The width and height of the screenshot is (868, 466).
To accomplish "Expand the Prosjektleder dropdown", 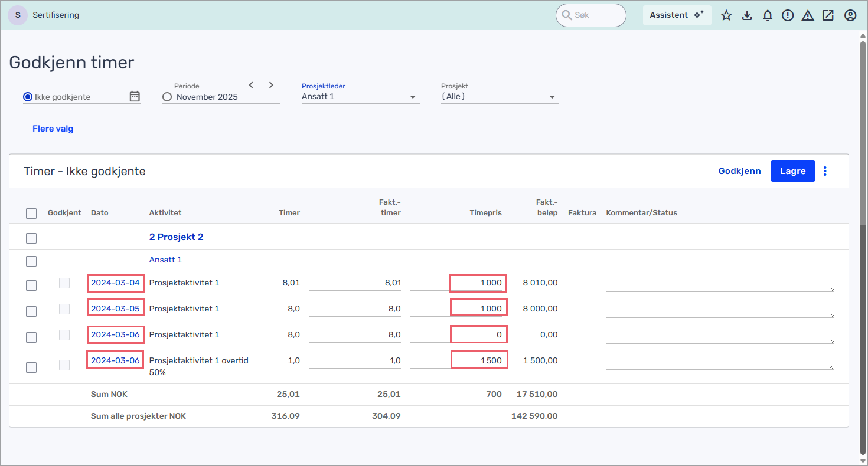I will (x=413, y=97).
